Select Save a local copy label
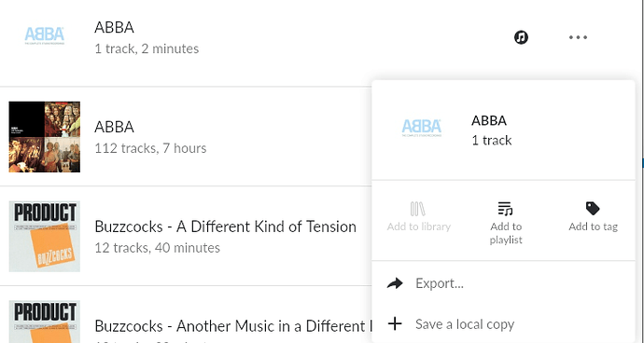Screen dimensions: 644x343 [465, 324]
